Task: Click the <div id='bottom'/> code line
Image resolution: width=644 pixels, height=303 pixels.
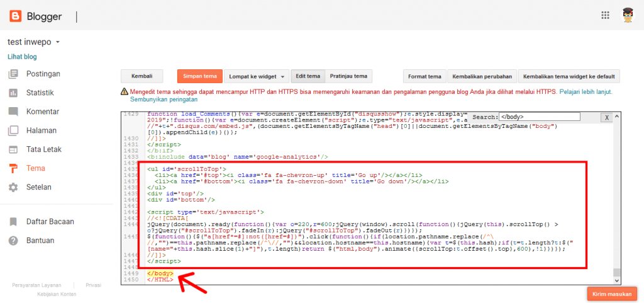Action: click(x=182, y=200)
